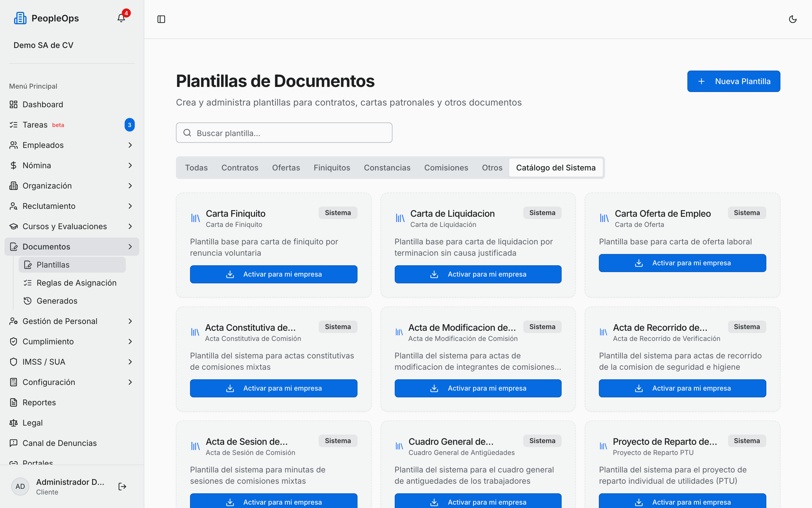Click the Generados history icon
Viewport: 812px width, 508px height.
[28, 301]
